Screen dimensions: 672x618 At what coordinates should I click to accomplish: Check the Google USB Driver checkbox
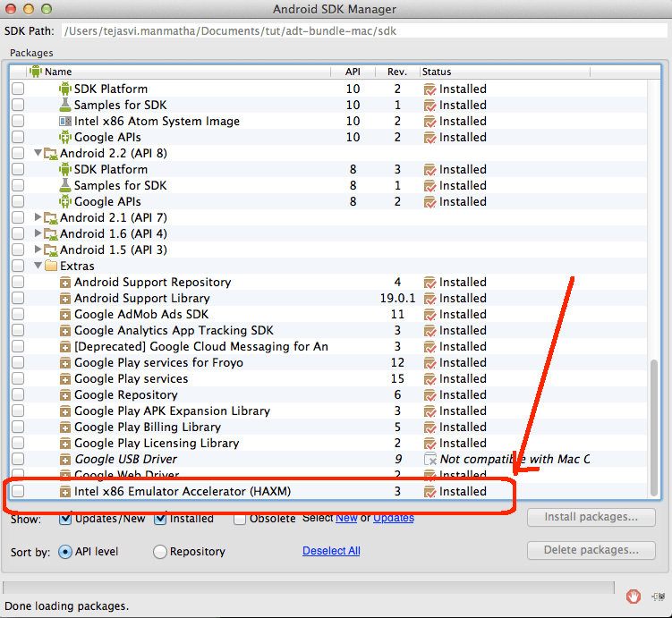tap(18, 459)
